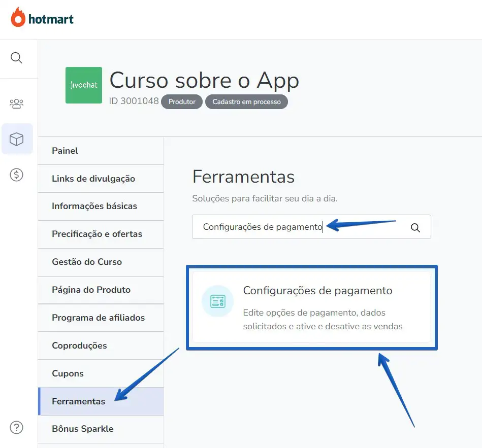The height and width of the screenshot is (448, 482).
Task: Open Informações básicas section
Action: coord(101,206)
